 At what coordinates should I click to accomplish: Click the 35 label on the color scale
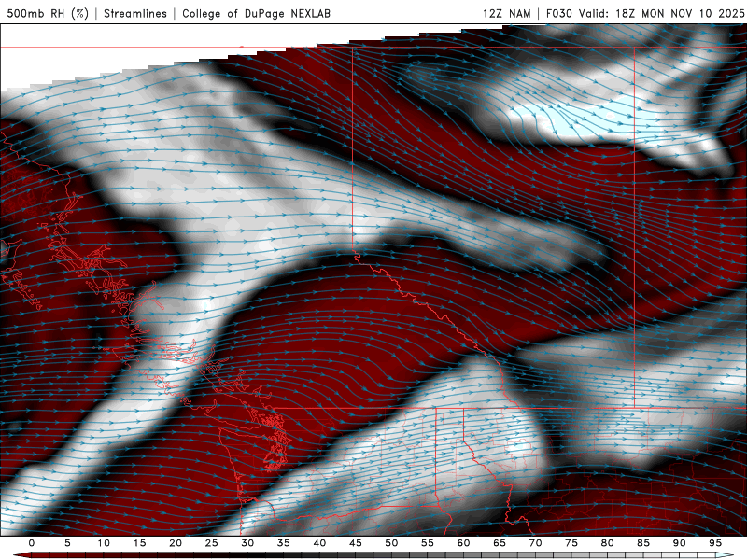pyautogui.click(x=283, y=543)
